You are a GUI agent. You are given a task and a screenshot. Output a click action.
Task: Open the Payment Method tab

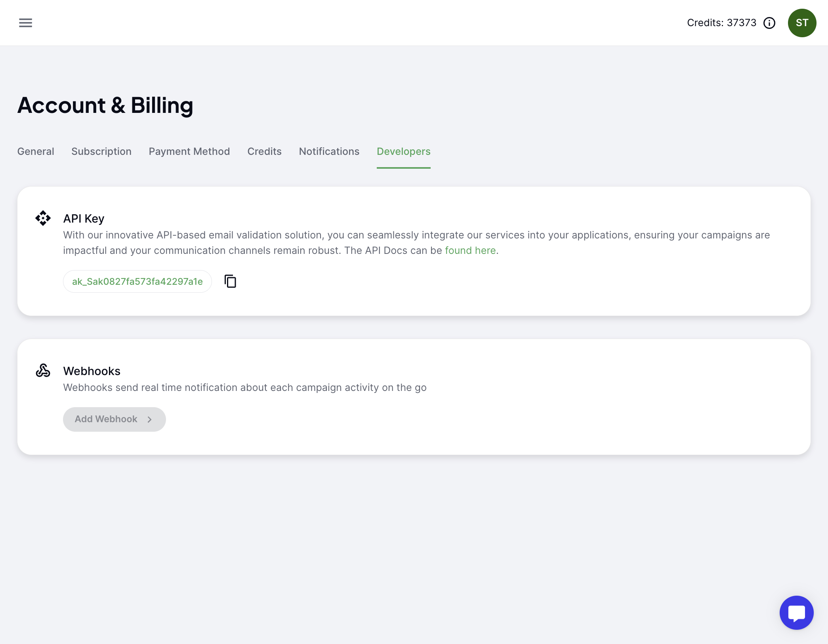point(189,151)
